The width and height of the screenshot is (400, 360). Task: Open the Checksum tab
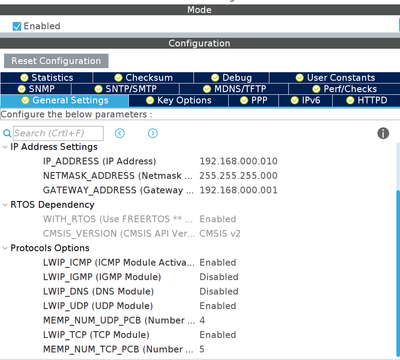coord(143,78)
